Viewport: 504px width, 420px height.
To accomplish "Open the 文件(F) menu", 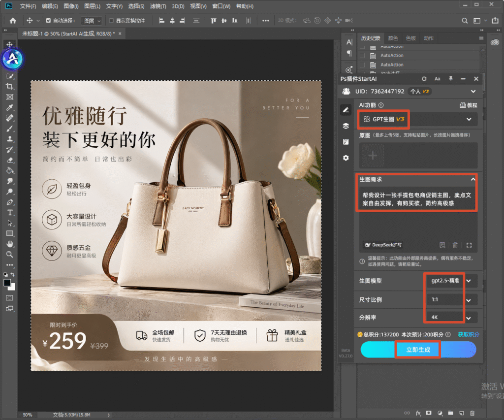I will pyautogui.click(x=28, y=6).
